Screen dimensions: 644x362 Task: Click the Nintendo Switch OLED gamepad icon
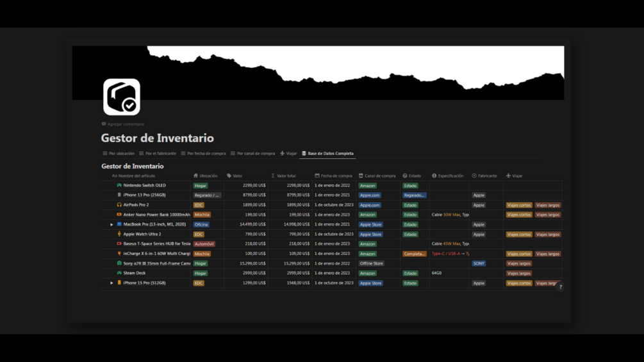pyautogui.click(x=119, y=186)
